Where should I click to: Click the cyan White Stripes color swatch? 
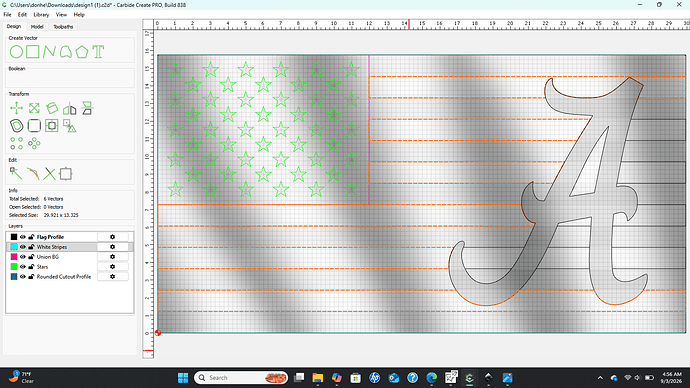pyautogui.click(x=14, y=247)
